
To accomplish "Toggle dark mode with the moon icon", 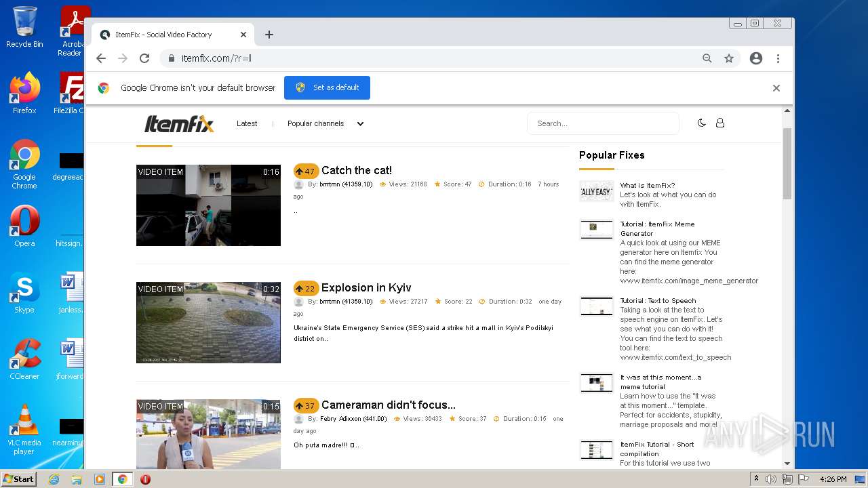I will click(x=702, y=123).
